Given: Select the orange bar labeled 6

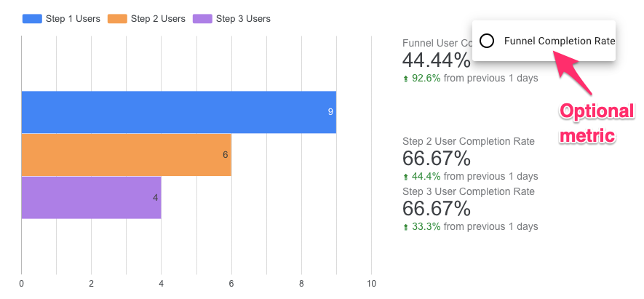Looking at the screenshot, I should (126, 154).
